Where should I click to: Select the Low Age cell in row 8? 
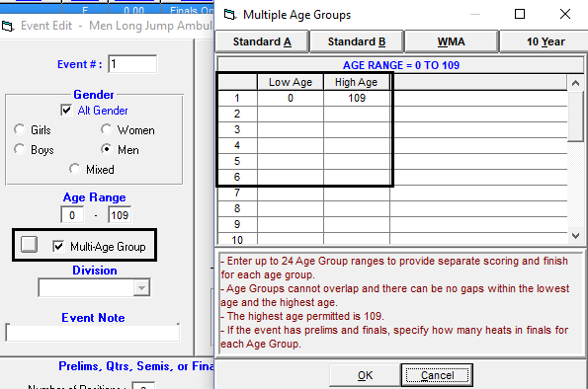pos(291,208)
